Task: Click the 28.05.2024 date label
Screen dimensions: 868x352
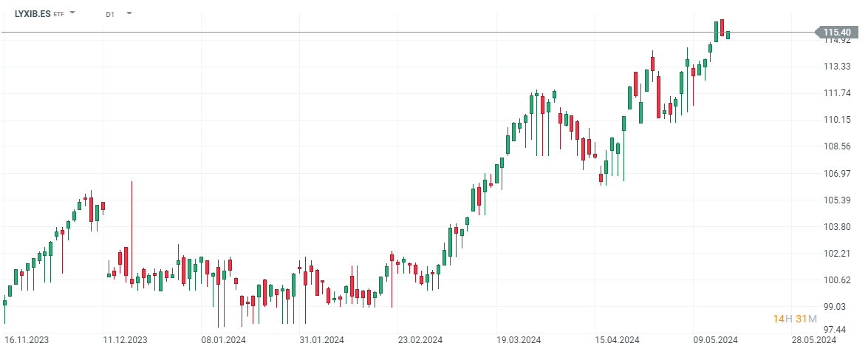Action: point(815,340)
